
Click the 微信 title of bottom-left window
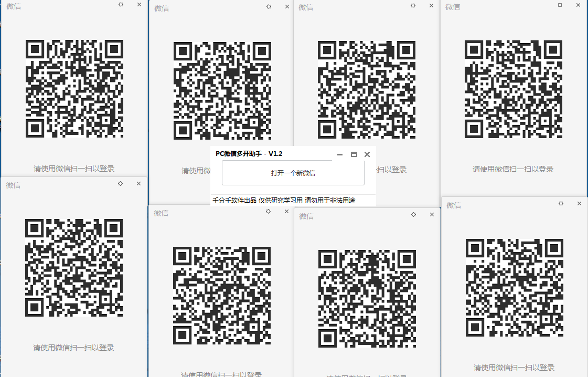tap(13, 185)
